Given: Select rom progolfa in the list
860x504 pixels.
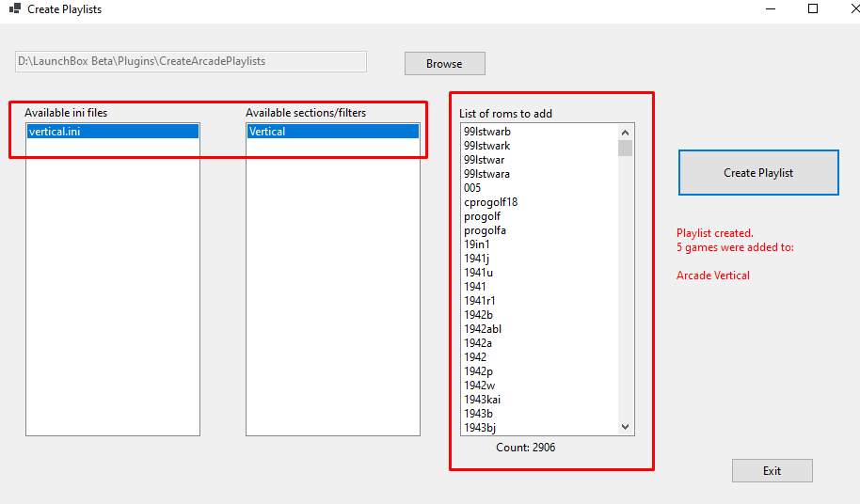Looking at the screenshot, I should tap(485, 230).
